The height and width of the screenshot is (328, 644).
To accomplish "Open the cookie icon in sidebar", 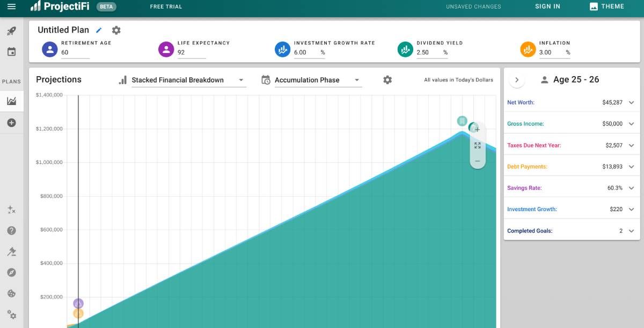I will pyautogui.click(x=11, y=294).
